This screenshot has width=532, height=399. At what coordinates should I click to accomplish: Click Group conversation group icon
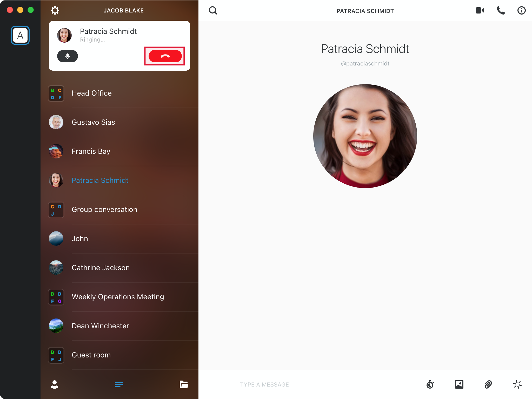coord(56,210)
